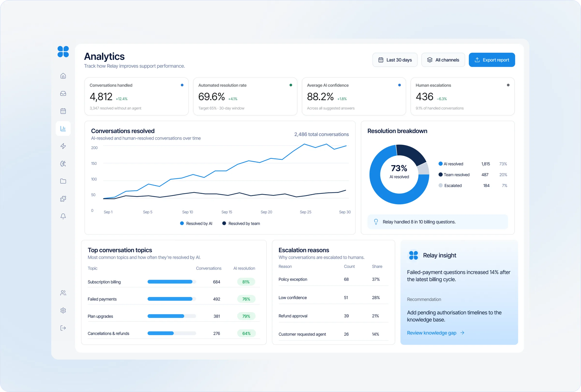The image size is (581, 392).
Task: Click the log out icon
Action: 63,328
